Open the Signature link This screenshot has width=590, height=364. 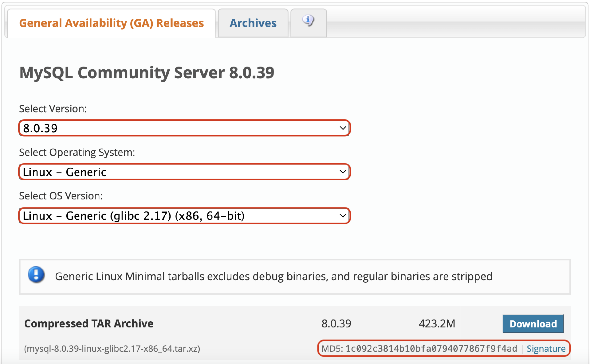coord(546,349)
